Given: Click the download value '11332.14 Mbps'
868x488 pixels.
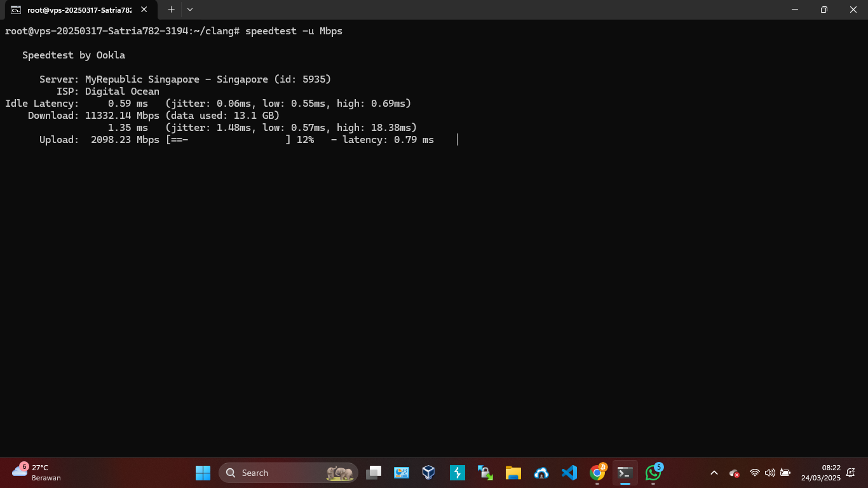Looking at the screenshot, I should click(122, 116).
